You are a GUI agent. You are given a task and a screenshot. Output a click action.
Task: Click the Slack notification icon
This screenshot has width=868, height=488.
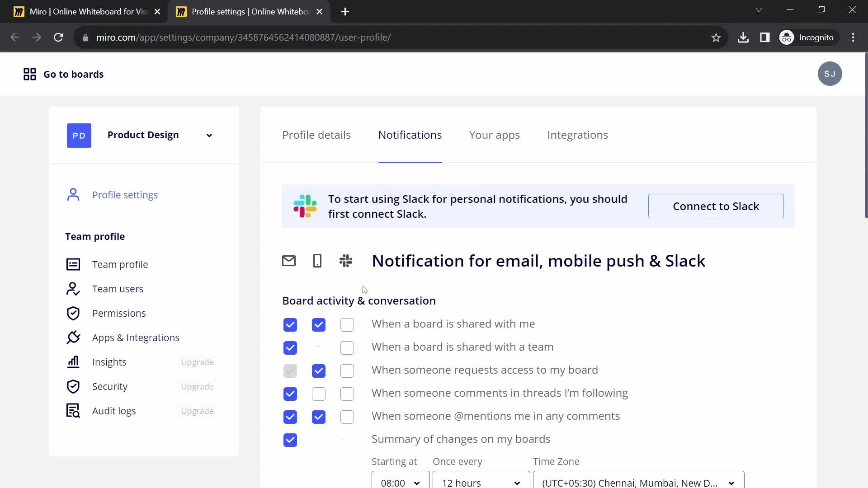tap(346, 260)
